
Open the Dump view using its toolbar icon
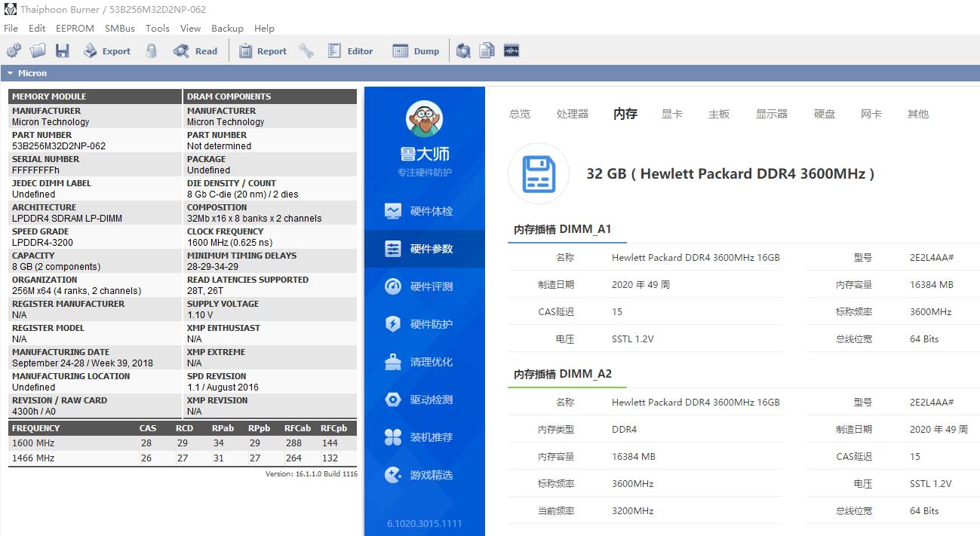399,51
